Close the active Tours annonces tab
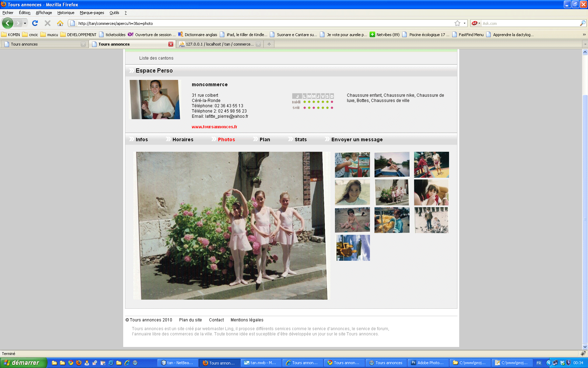The width and height of the screenshot is (588, 368). tap(171, 44)
